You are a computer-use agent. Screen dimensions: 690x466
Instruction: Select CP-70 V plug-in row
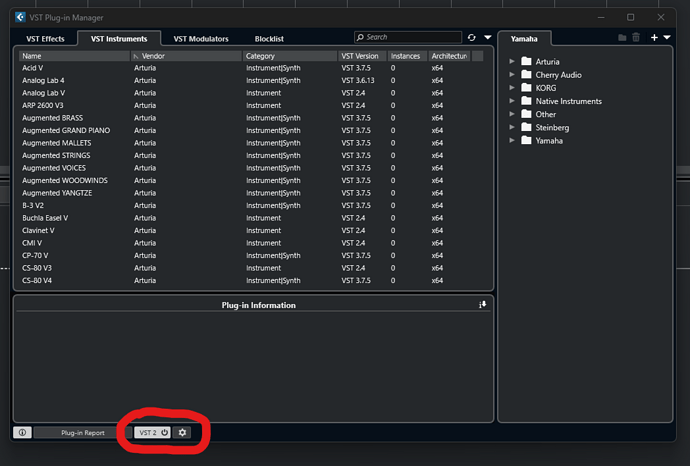point(252,256)
